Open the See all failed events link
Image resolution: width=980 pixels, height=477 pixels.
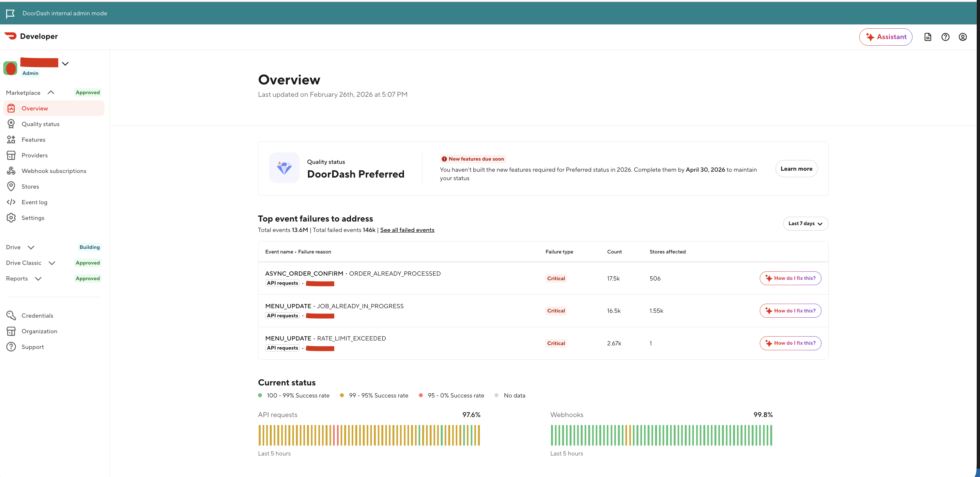pos(407,230)
